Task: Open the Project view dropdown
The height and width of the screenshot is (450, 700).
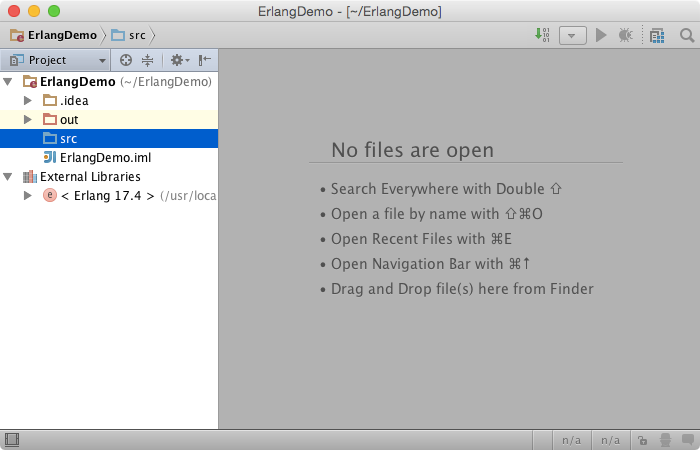Action: 58,60
